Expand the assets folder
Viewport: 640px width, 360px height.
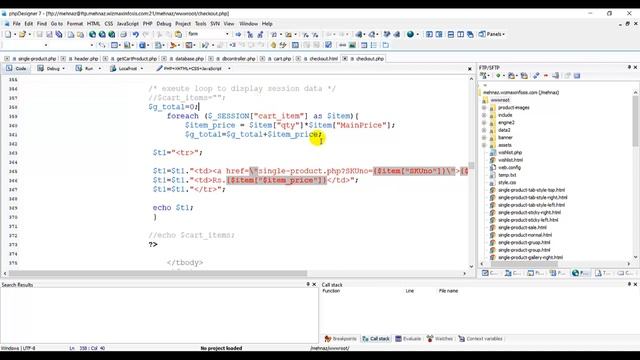click(x=484, y=145)
